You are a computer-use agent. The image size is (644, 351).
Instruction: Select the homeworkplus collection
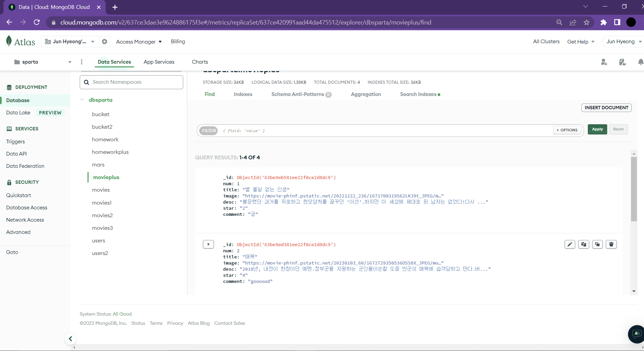(x=110, y=152)
